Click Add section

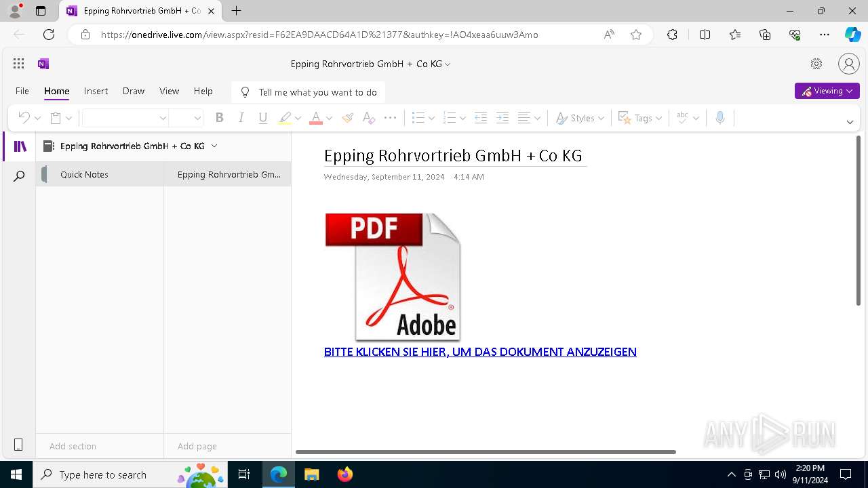(x=73, y=446)
